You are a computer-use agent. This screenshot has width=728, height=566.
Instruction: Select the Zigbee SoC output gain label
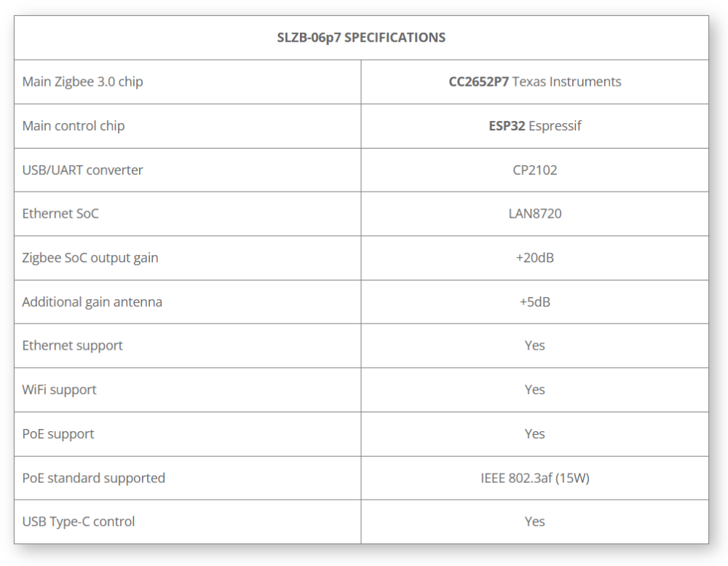[90, 258]
